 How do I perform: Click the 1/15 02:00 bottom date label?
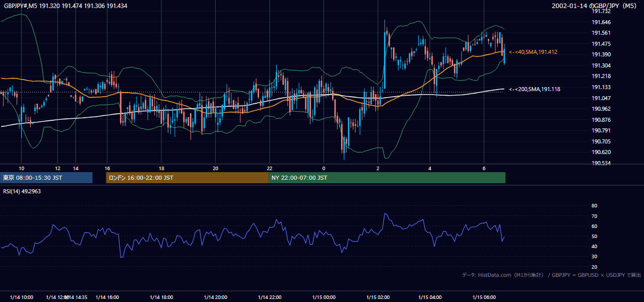point(378,297)
